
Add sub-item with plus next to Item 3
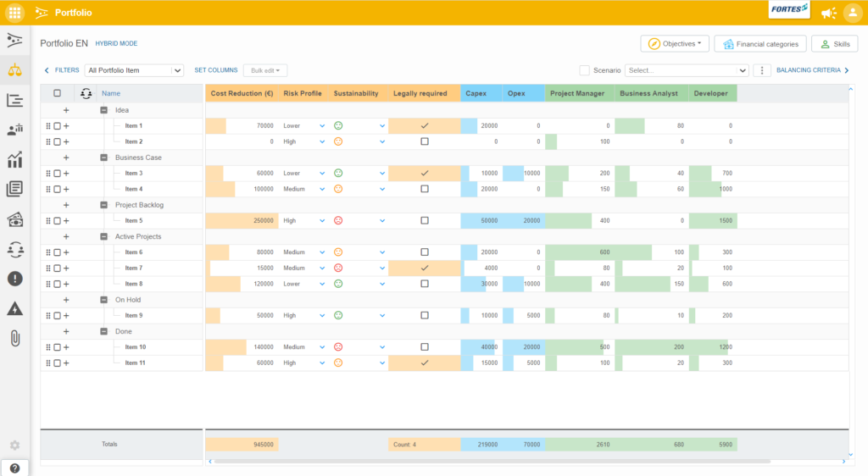[66, 173]
